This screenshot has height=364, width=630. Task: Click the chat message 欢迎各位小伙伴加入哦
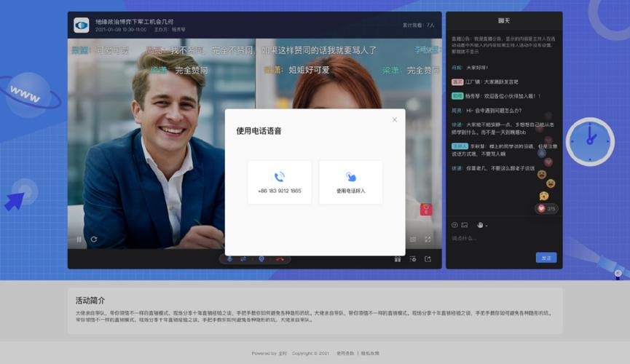496,96
